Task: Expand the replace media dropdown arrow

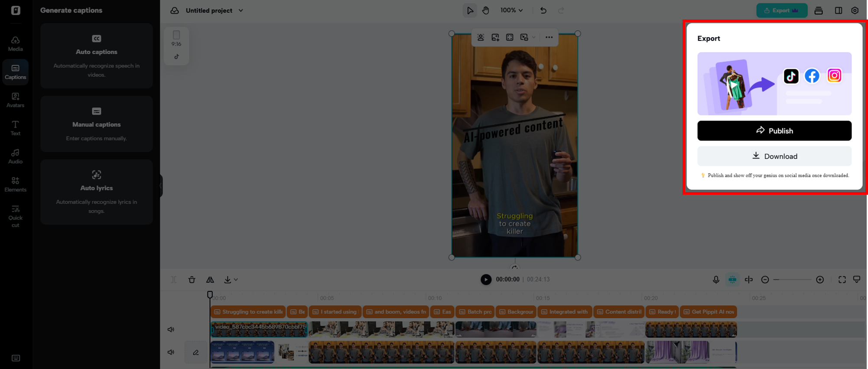Action: coord(534,37)
